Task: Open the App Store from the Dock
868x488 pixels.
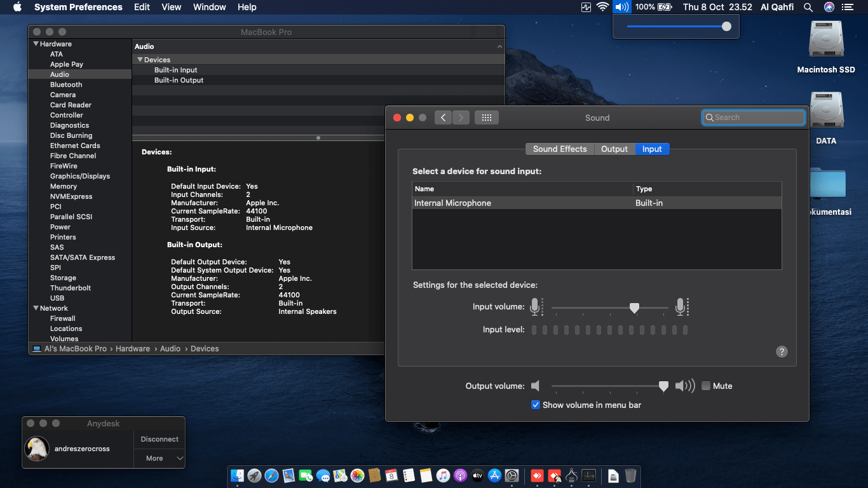Action: pyautogui.click(x=494, y=476)
